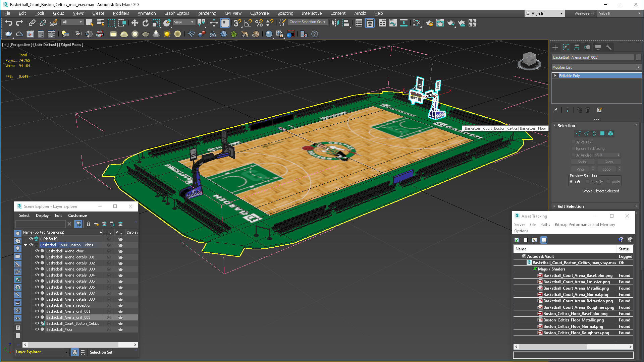Collapse the Basketball_Court_Boston_Celtics layer tree
644x362 pixels.
(x=25, y=245)
